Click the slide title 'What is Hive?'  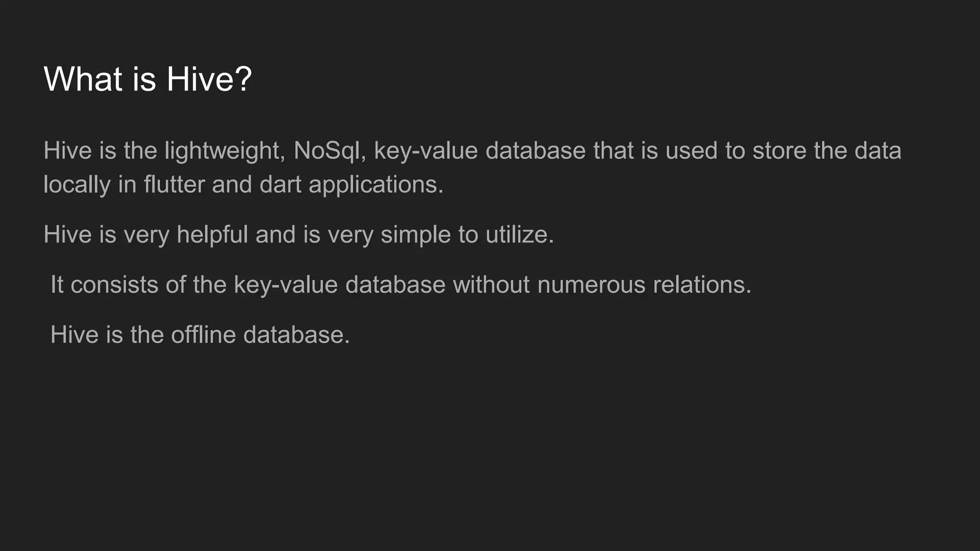pyautogui.click(x=147, y=79)
